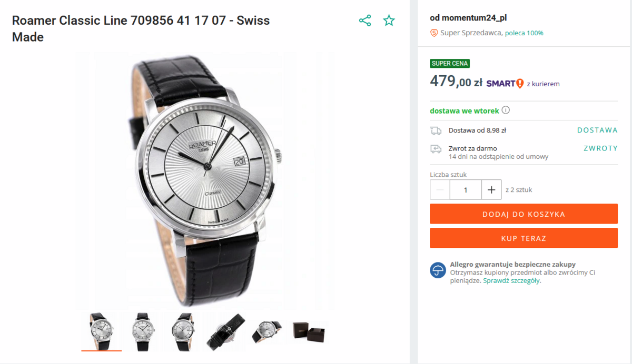Open the ZWROTY link
Viewport: 632px width, 364px height.
(x=600, y=148)
